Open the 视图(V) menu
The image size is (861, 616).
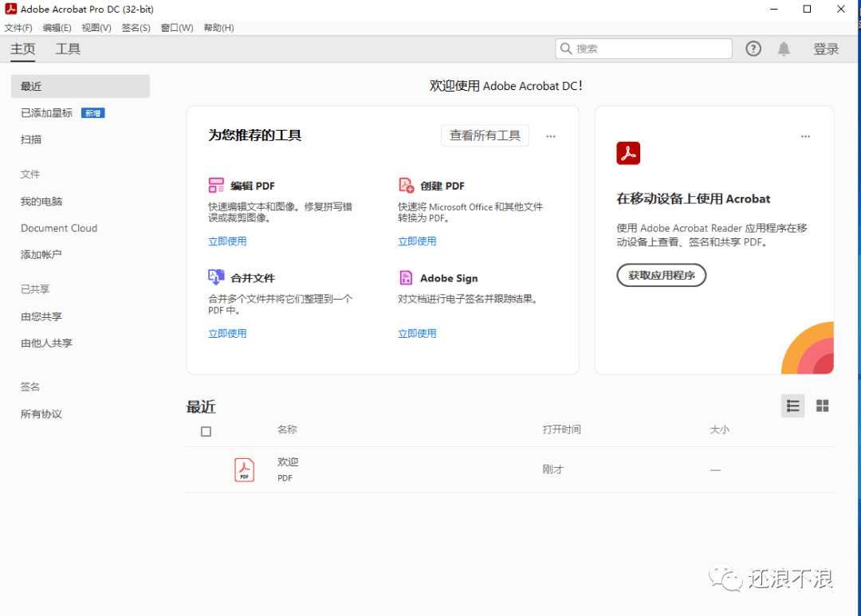pos(96,27)
